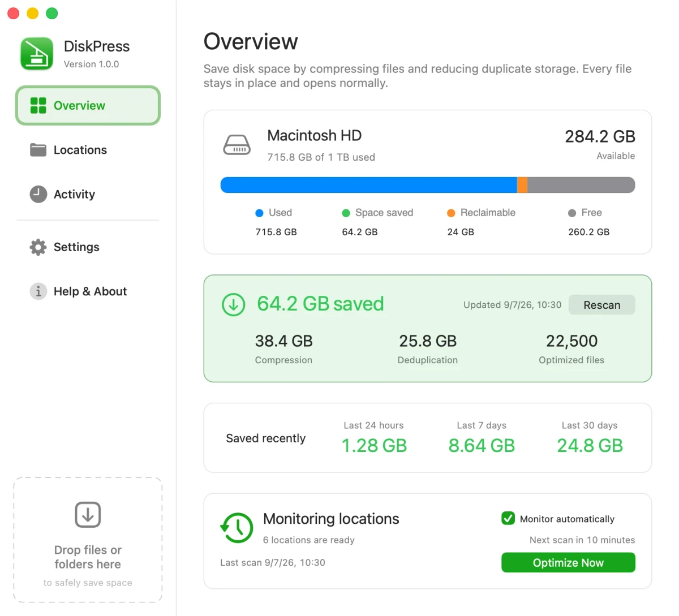Viewport: 679px width, 616px height.
Task: Click the Optimize Now button
Action: point(568,563)
